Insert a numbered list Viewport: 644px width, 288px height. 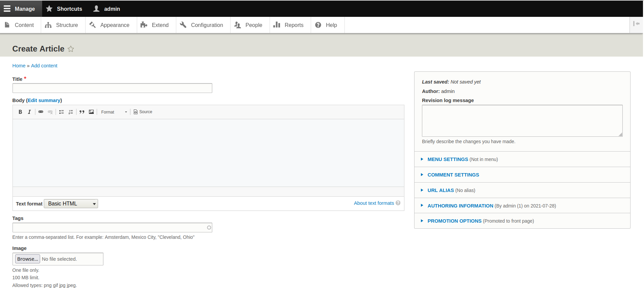click(x=71, y=112)
